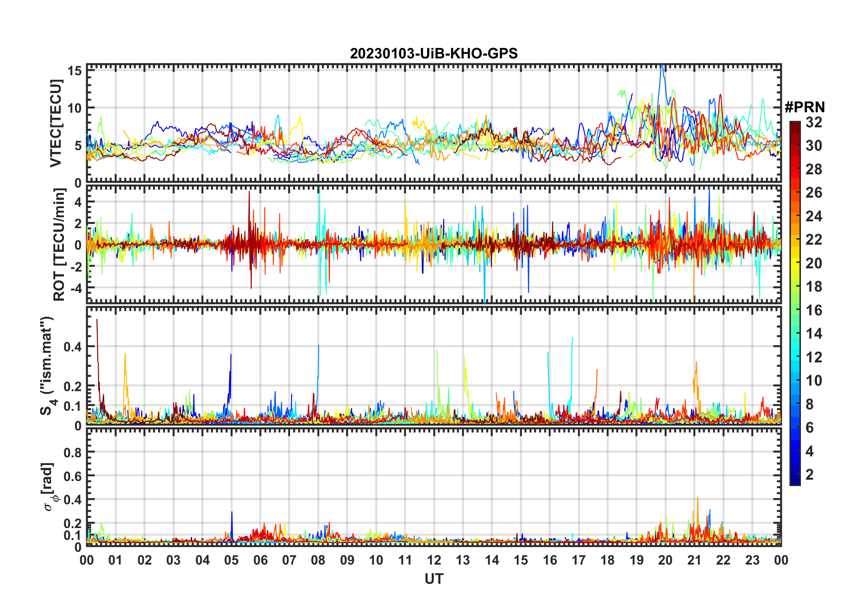Pick green at colorbar value 16
Screen dimensions: 868x607
tap(795, 310)
